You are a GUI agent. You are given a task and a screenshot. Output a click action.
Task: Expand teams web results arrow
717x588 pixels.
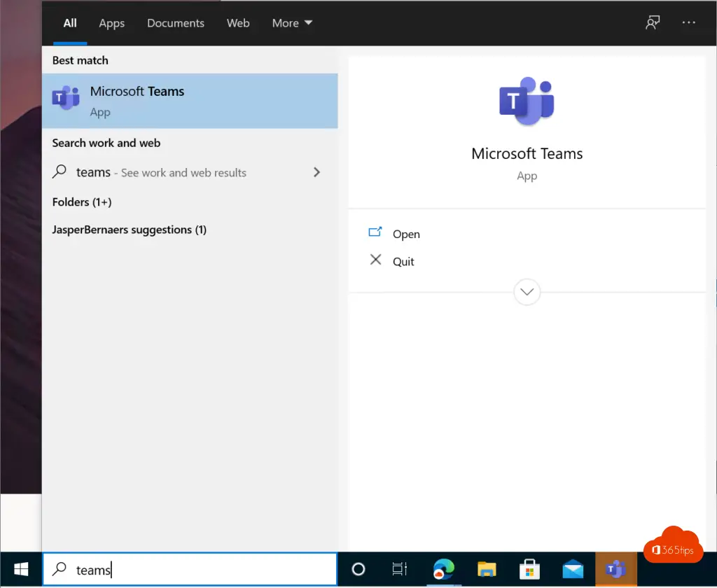pos(316,172)
